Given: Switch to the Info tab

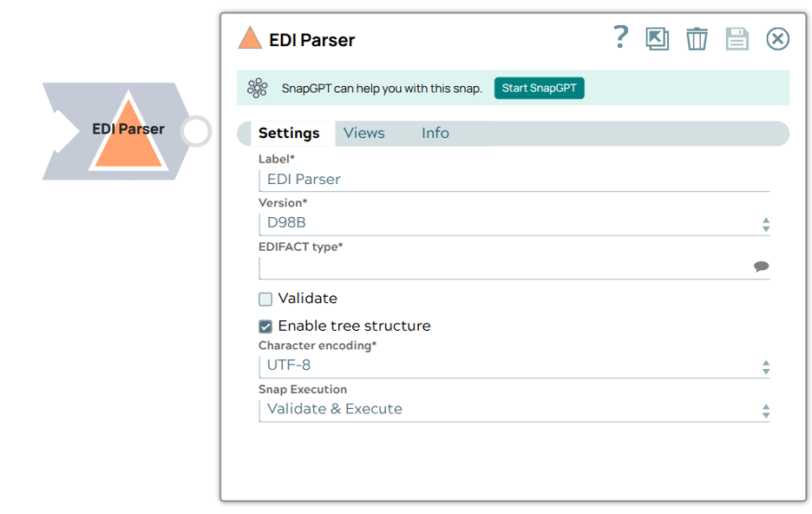Looking at the screenshot, I should point(435,133).
